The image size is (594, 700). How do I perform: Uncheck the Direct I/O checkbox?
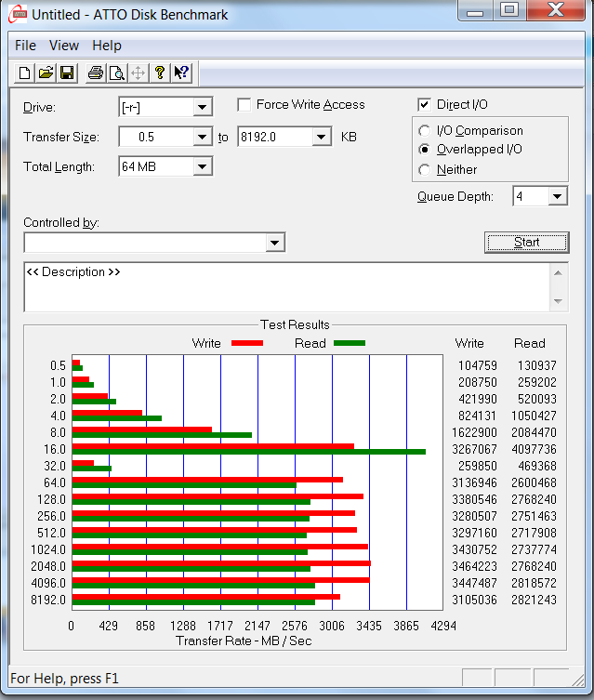[x=424, y=105]
